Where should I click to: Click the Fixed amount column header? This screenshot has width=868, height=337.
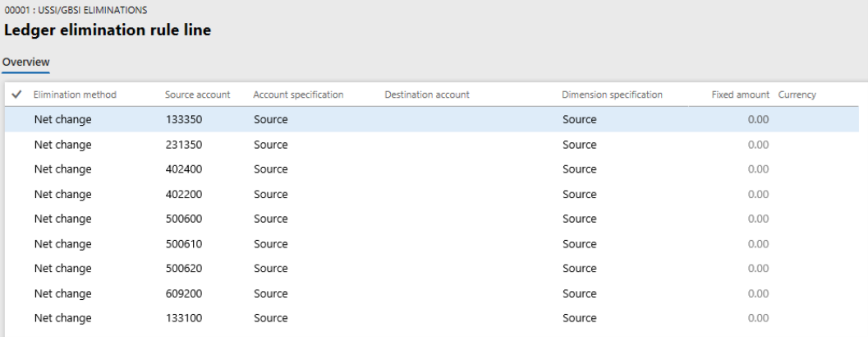740,95
